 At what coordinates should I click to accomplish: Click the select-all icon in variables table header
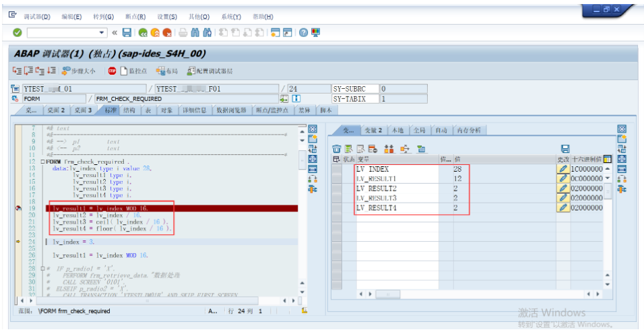336,159
